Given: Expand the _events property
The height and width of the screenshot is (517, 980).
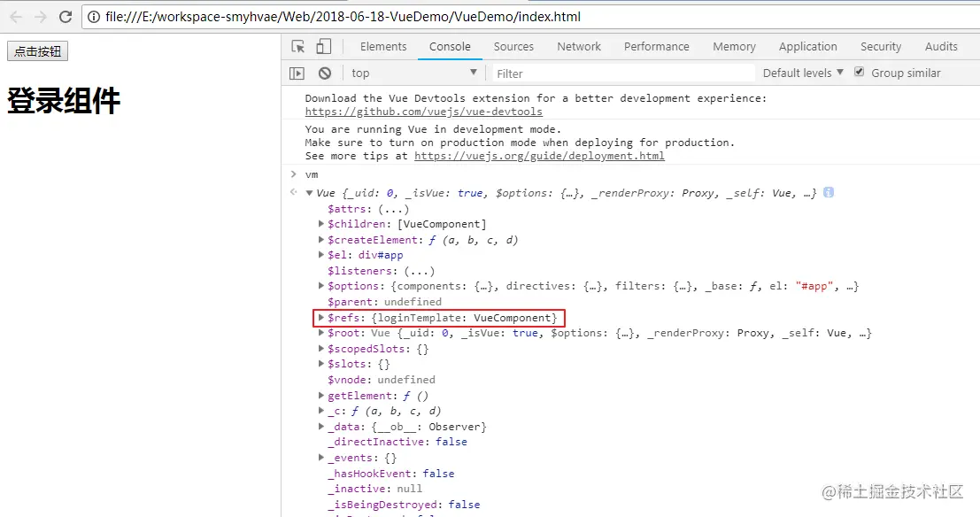Looking at the screenshot, I should (321, 458).
